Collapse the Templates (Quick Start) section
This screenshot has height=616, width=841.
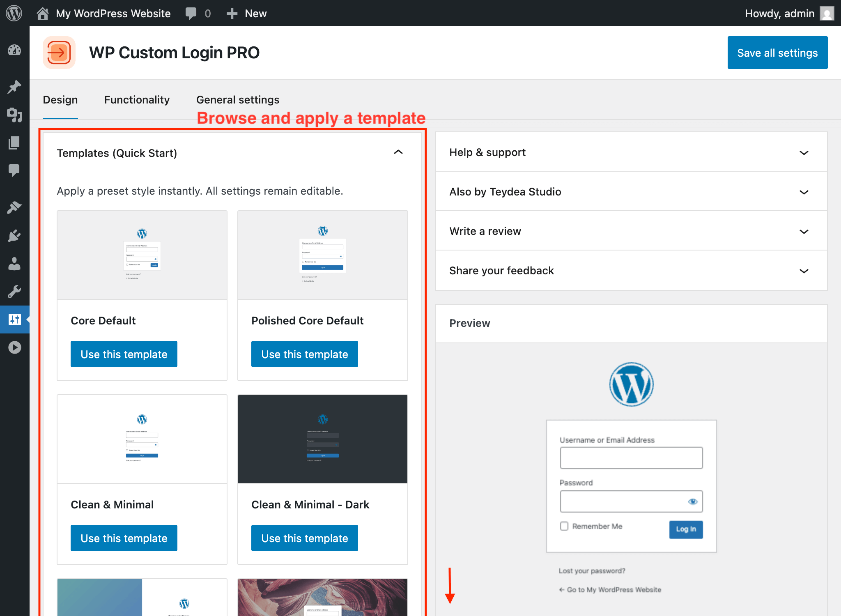click(x=397, y=152)
